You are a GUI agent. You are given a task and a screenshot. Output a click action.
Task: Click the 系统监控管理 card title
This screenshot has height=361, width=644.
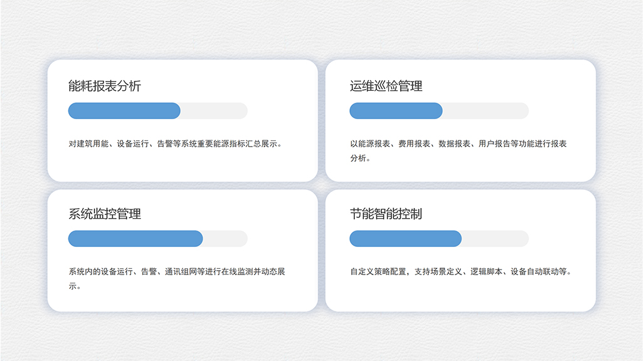click(105, 214)
